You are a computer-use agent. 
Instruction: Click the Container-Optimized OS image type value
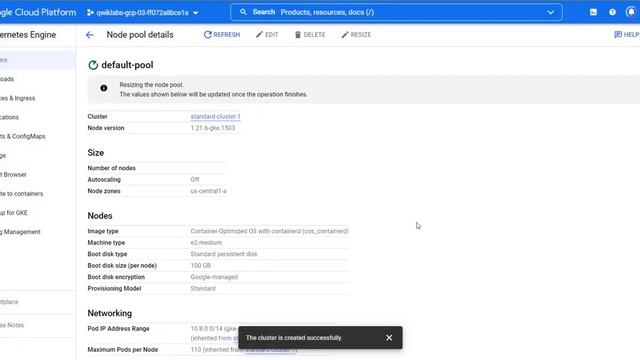click(269, 231)
